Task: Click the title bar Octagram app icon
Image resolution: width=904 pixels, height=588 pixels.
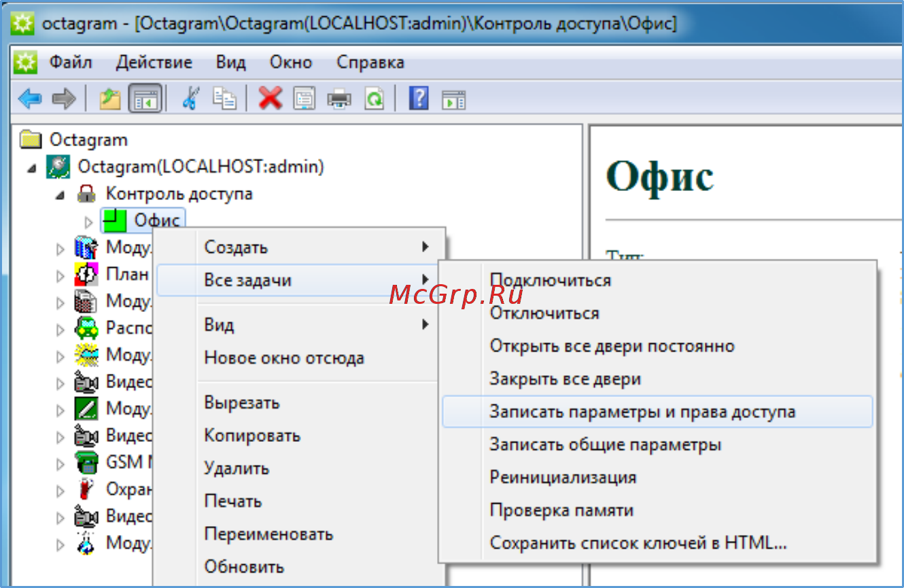Action: [x=24, y=23]
